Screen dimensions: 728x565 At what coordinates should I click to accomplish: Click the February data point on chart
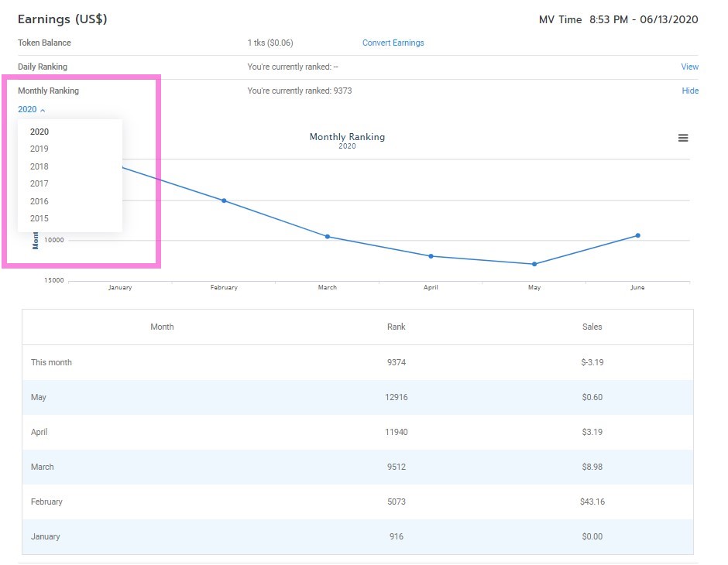pyautogui.click(x=224, y=200)
